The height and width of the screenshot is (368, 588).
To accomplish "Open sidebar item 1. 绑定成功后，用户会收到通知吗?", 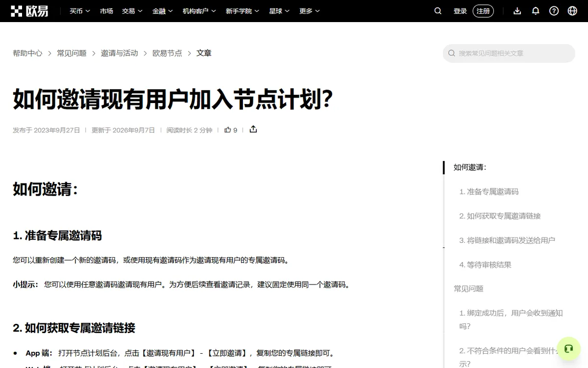I will 511,319.
